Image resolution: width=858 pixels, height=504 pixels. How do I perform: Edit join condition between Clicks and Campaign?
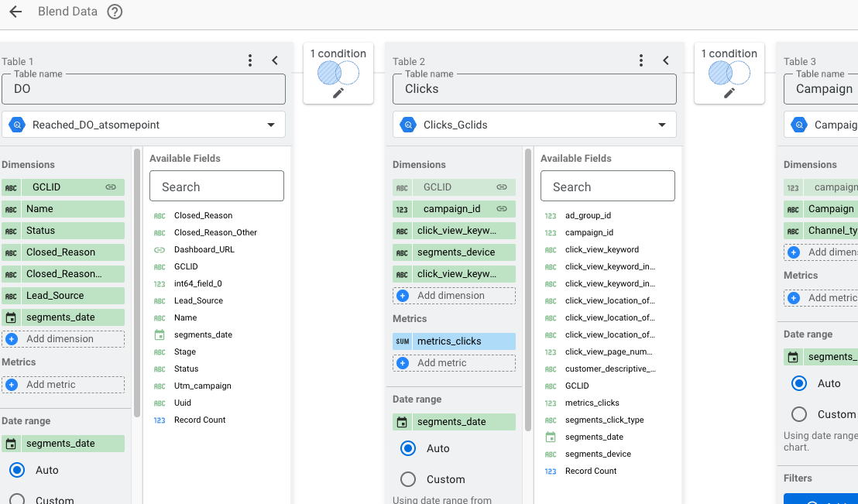point(729,93)
